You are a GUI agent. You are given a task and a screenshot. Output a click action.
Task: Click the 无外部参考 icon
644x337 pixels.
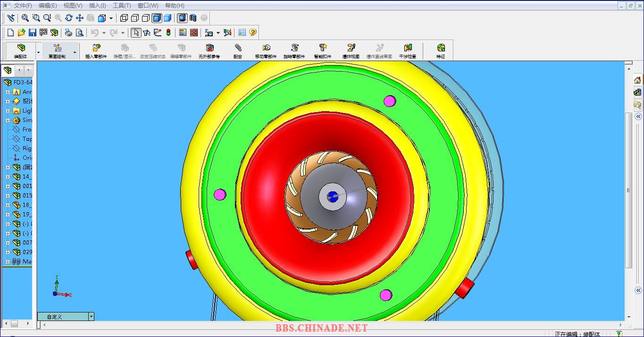click(209, 51)
